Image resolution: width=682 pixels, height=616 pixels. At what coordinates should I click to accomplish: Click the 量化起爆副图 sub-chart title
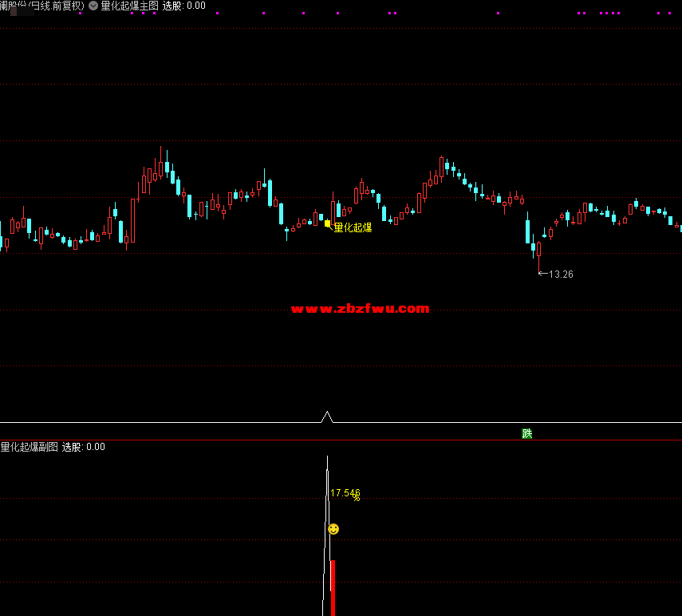30,447
